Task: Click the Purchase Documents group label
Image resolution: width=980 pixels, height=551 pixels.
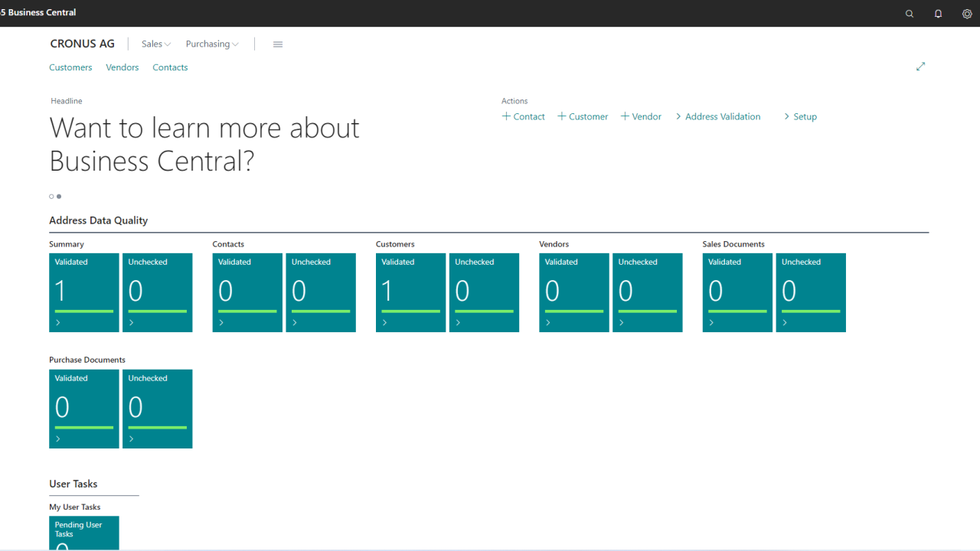Action: coord(87,360)
